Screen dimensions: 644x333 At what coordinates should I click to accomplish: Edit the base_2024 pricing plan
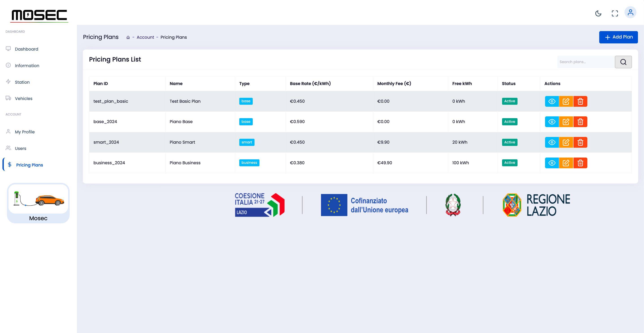click(566, 122)
